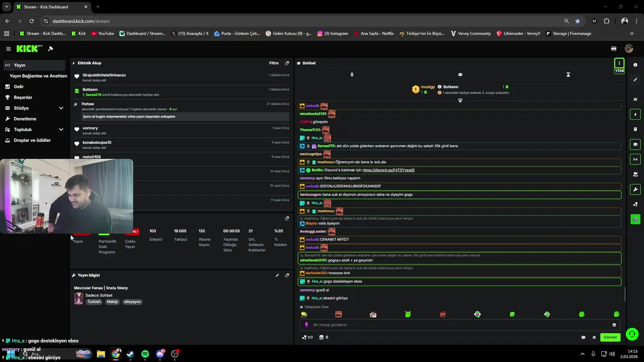
Task: Click the Mekip tag
Action: [x=112, y=302]
